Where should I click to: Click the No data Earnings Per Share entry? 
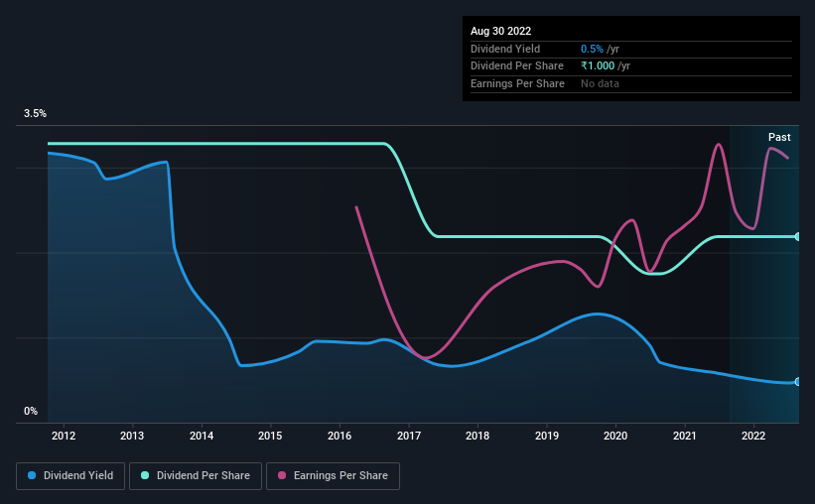point(600,83)
